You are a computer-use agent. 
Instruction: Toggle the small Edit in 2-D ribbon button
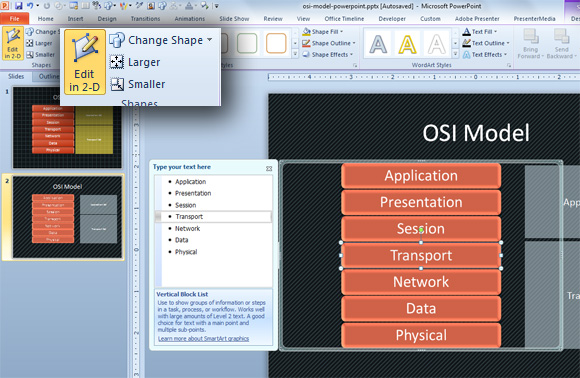pyautogui.click(x=13, y=43)
